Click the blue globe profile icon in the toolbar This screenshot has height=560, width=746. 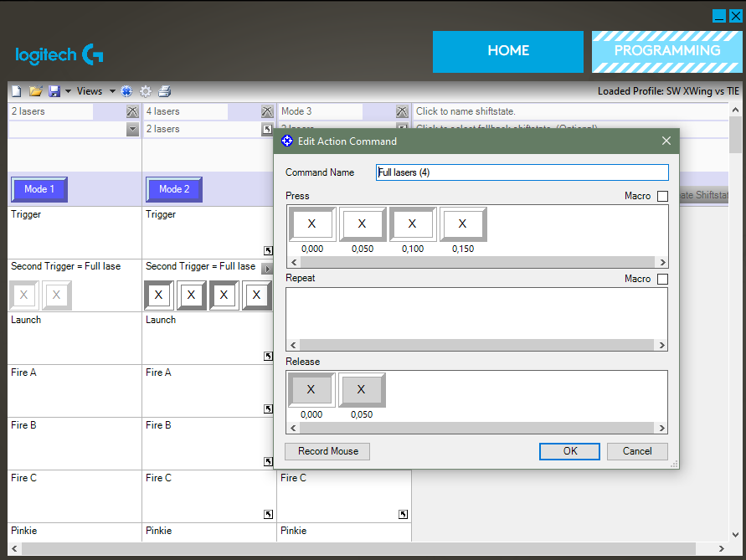click(126, 91)
